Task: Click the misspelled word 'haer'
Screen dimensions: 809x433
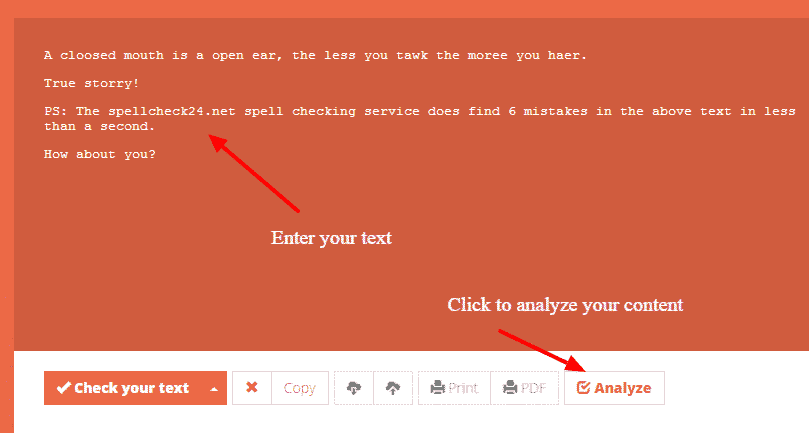Action: tap(563, 55)
